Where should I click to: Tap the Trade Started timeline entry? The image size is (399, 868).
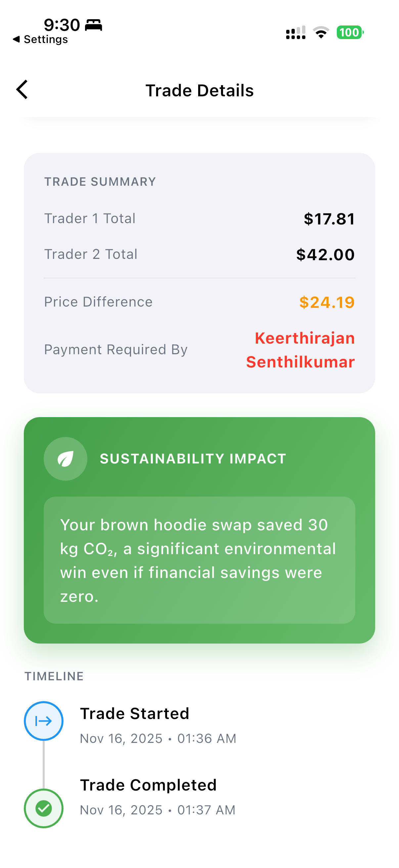coord(135,713)
